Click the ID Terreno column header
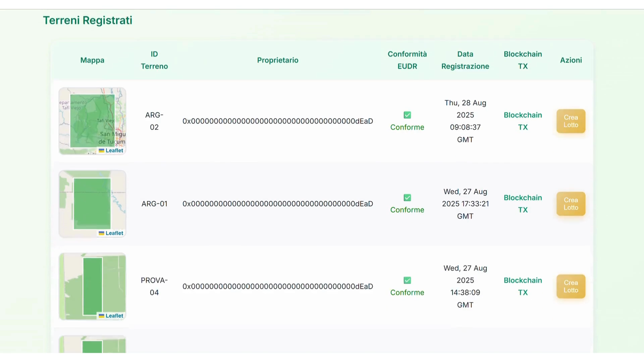The height and width of the screenshot is (362, 644). [x=154, y=60]
